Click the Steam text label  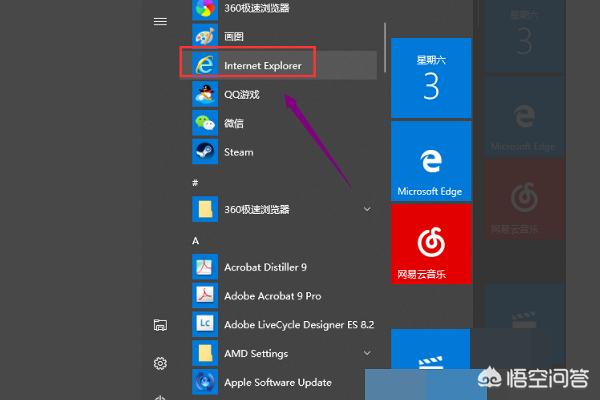239,152
